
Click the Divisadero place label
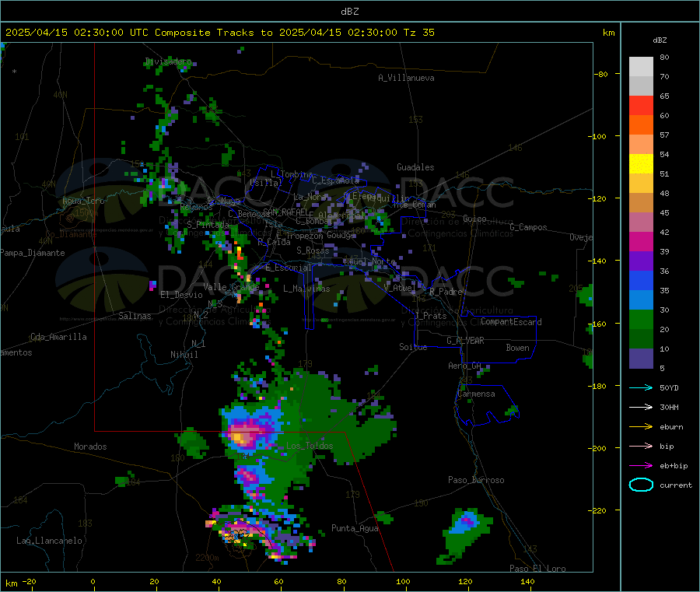[168, 61]
